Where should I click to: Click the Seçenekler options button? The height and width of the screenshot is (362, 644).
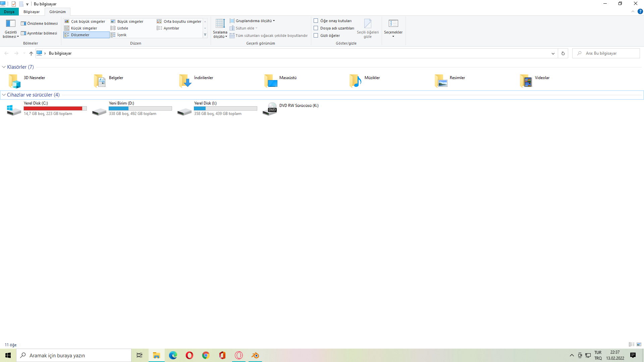point(393,23)
